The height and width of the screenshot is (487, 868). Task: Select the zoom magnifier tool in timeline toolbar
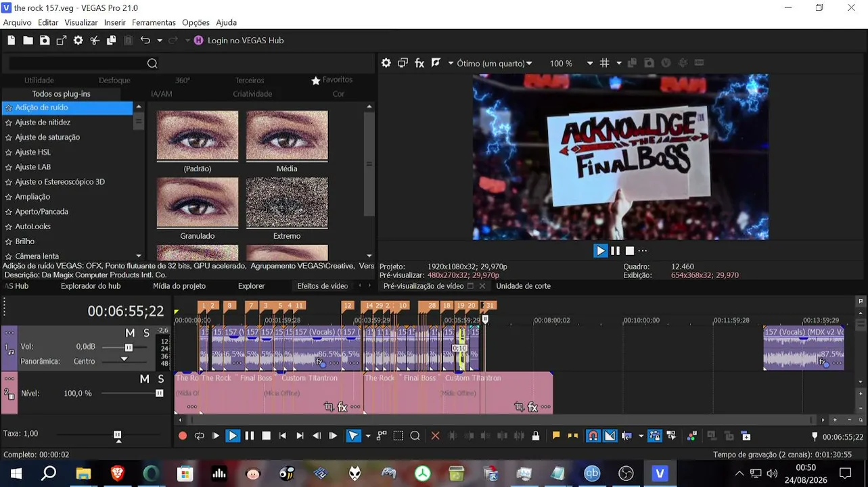[415, 436]
